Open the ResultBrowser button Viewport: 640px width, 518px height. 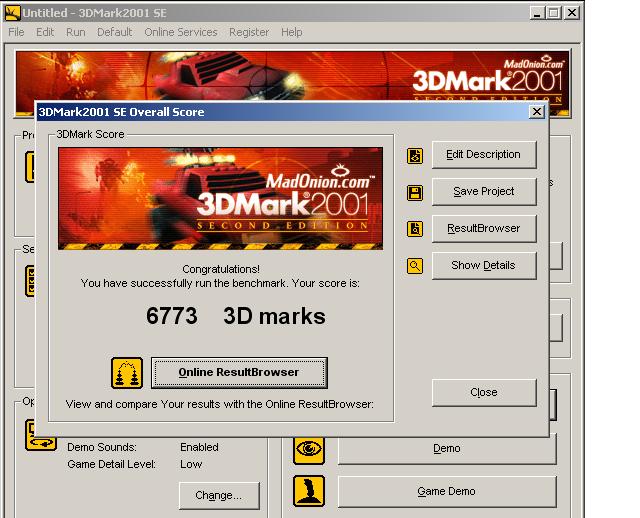point(484,228)
